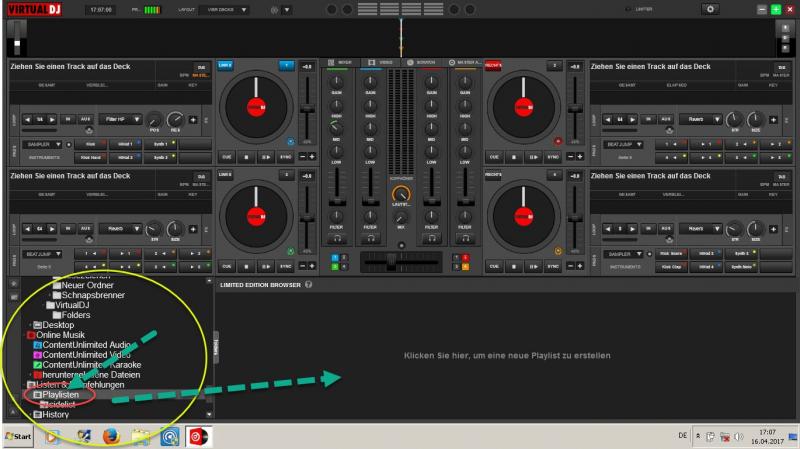Switch to the VIDEO tab
800x449 pixels.
pyautogui.click(x=381, y=62)
